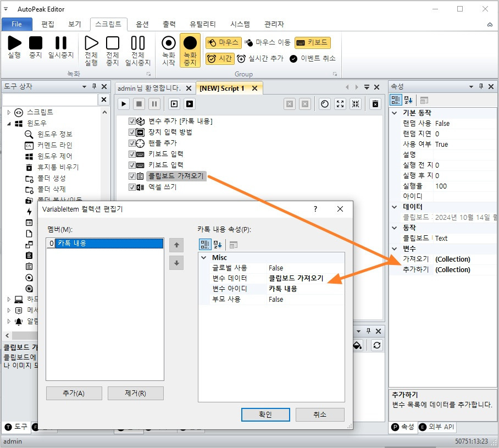
Task: Collapse the 동작 property category
Action: click(x=394, y=228)
